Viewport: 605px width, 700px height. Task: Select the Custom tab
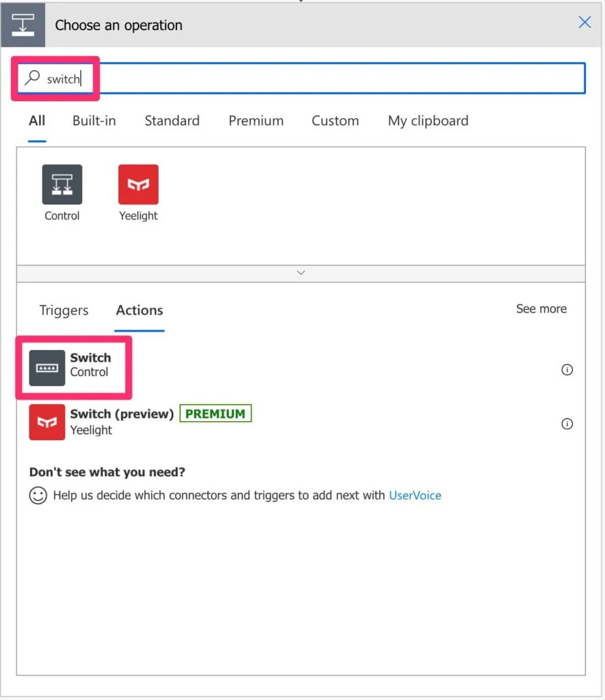click(335, 121)
